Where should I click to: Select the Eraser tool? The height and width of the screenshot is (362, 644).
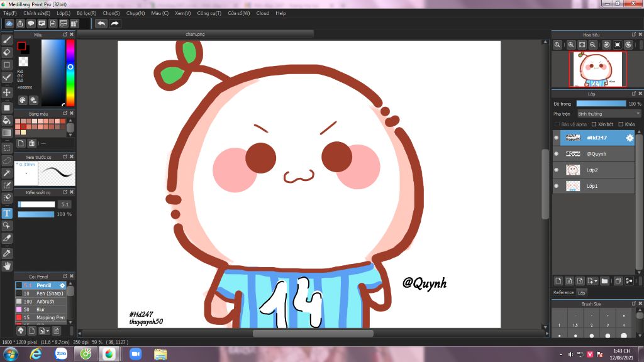coord(7,52)
